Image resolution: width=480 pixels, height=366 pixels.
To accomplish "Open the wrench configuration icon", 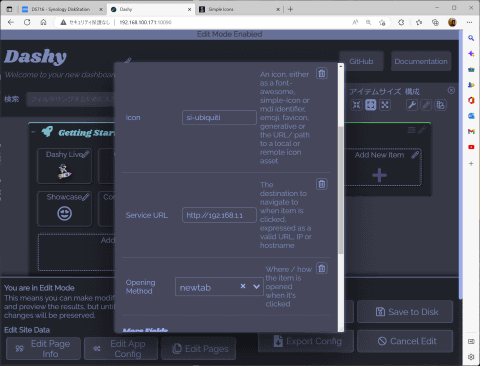I will tap(412, 105).
